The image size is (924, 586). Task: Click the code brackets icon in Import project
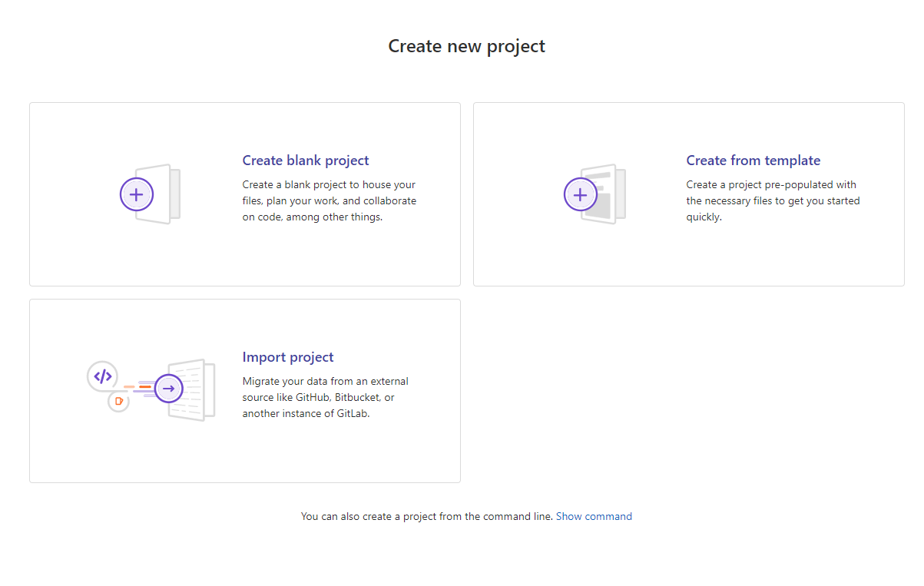[103, 376]
